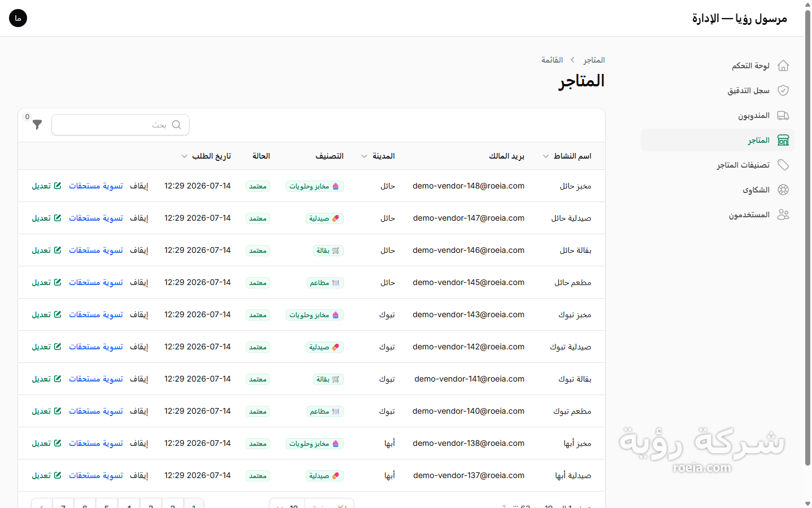The image size is (812, 508).
Task: Click email demo-vendor-148@roeia.com
Action: coord(469,186)
